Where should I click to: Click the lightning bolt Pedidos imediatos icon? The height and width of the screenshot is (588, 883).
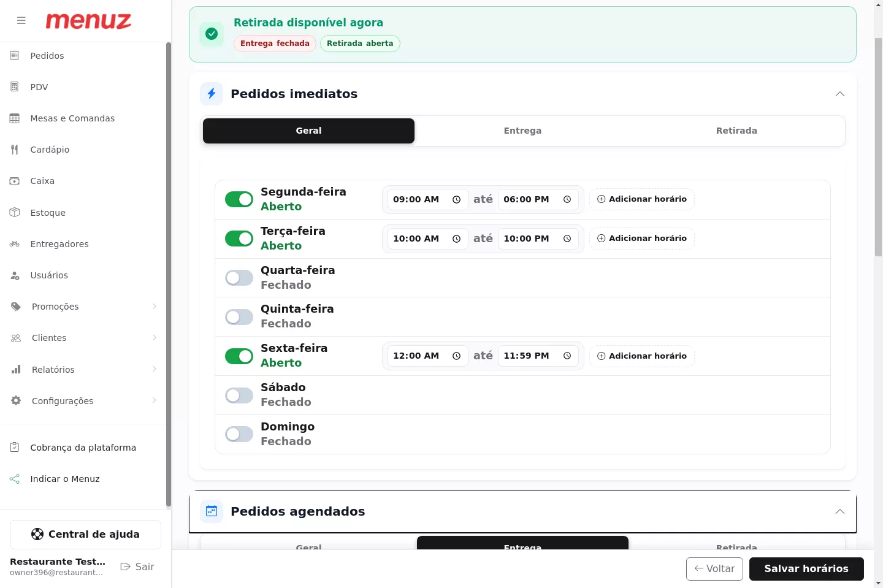tap(212, 94)
